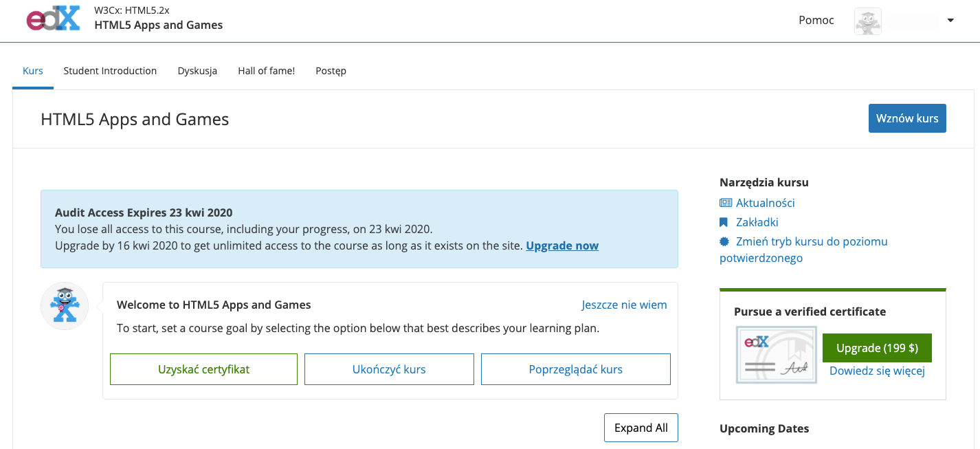Image resolution: width=980 pixels, height=449 pixels.
Task: Open the Dyskusja tab
Action: point(197,71)
